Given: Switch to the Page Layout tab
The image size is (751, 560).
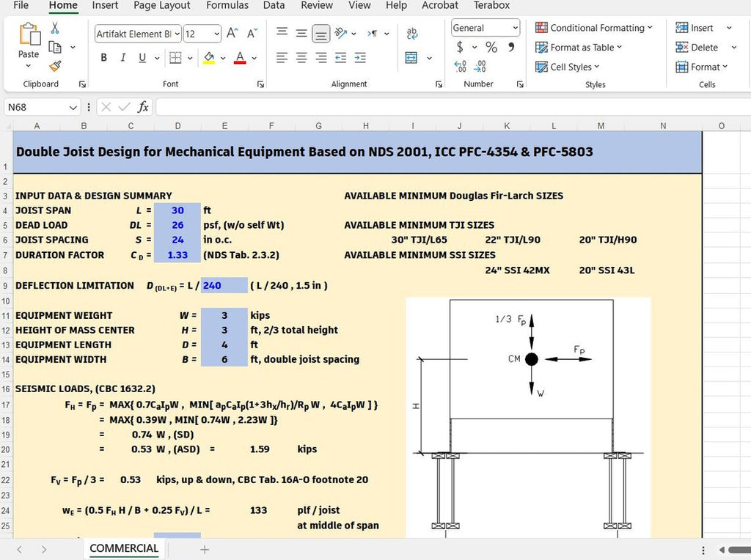Looking at the screenshot, I should click(x=162, y=5).
